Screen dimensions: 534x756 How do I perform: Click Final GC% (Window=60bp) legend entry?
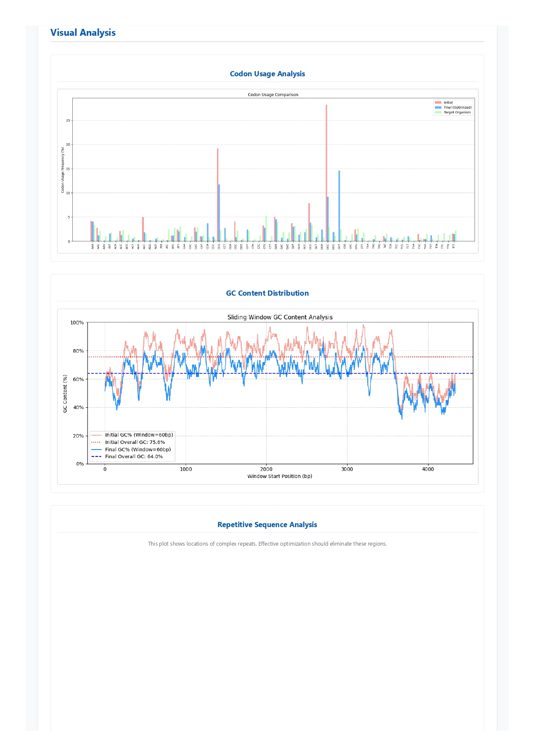tap(138, 450)
